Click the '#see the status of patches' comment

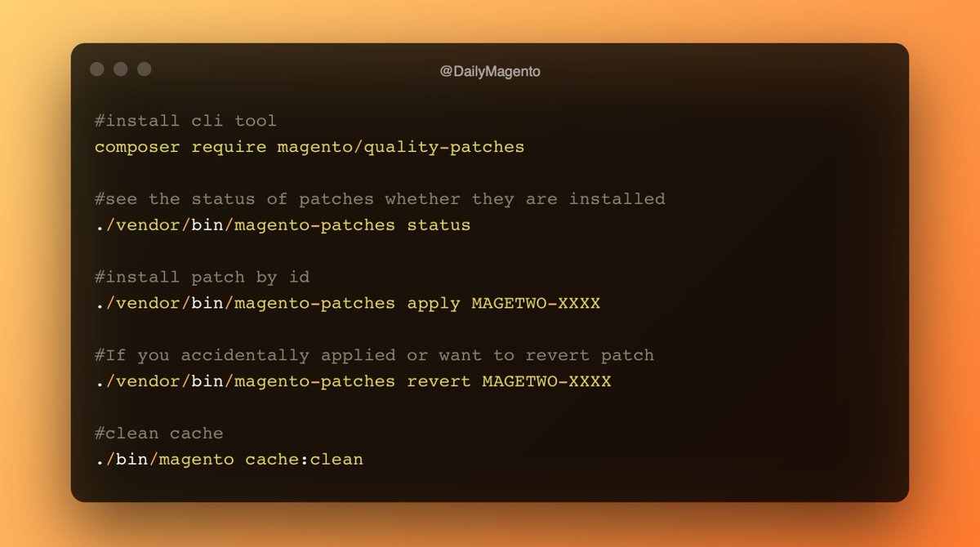click(380, 199)
